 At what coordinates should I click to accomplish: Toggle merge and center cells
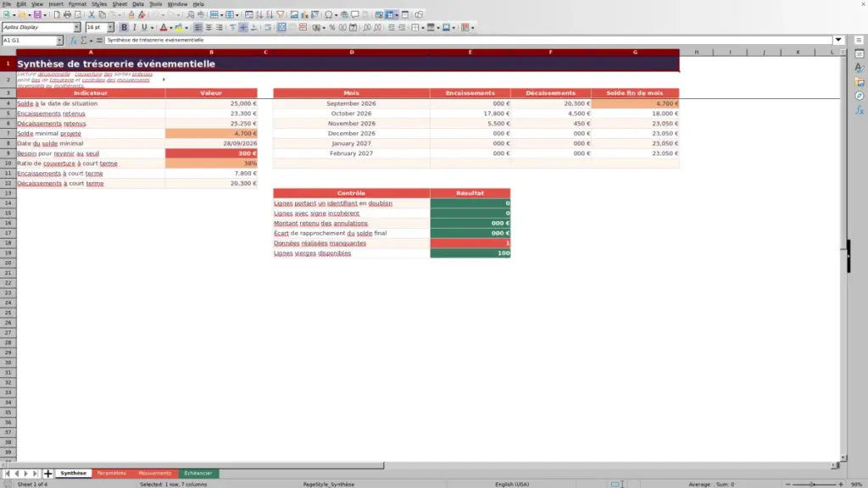(x=281, y=27)
